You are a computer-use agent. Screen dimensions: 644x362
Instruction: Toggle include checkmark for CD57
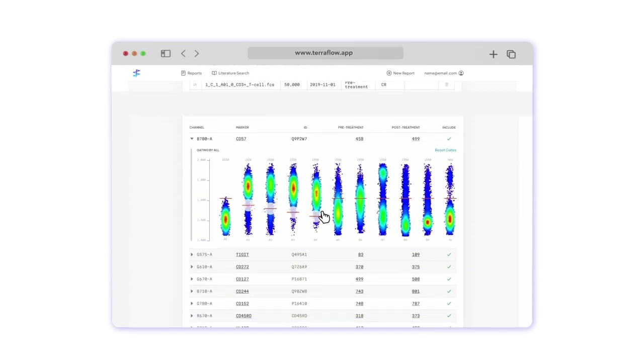click(449, 139)
